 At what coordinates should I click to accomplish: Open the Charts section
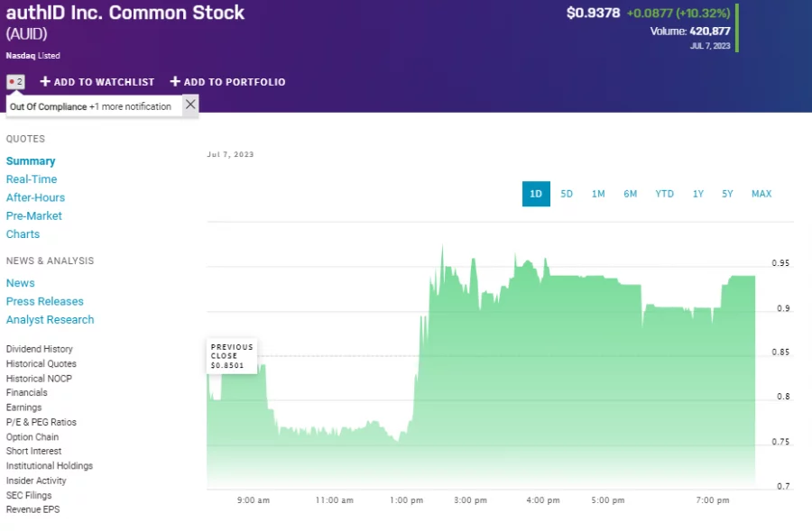point(23,233)
